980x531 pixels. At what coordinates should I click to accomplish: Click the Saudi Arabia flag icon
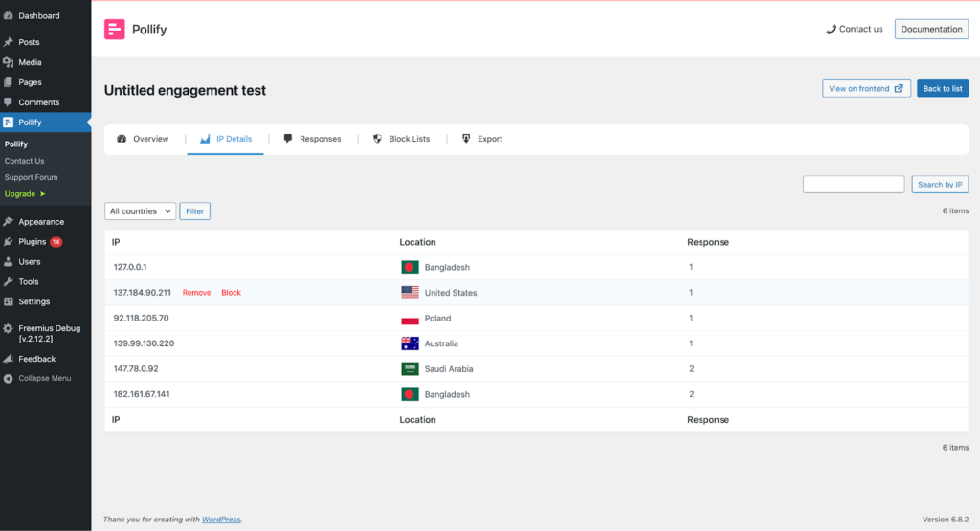click(410, 369)
